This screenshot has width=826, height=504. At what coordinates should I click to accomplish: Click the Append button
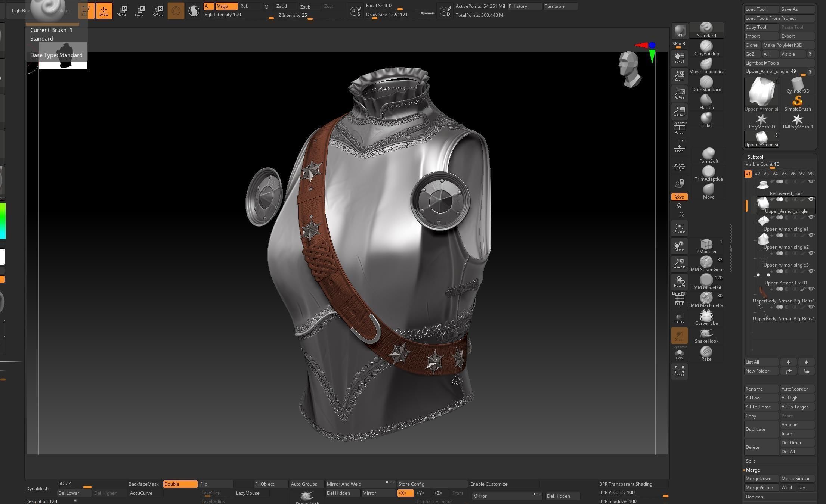click(x=797, y=425)
